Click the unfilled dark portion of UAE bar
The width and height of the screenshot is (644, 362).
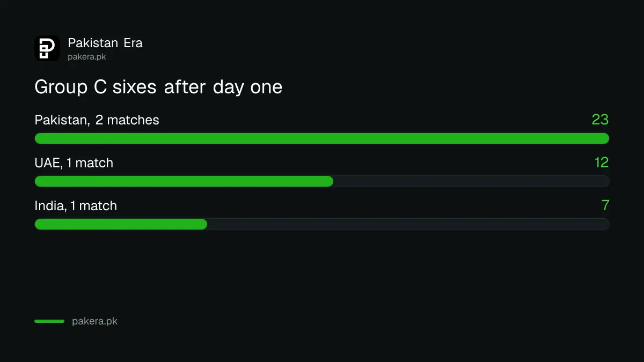coord(471,181)
